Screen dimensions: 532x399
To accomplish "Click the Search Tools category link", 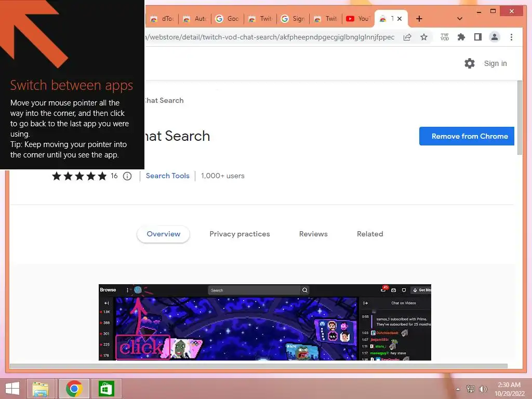I will click(168, 176).
